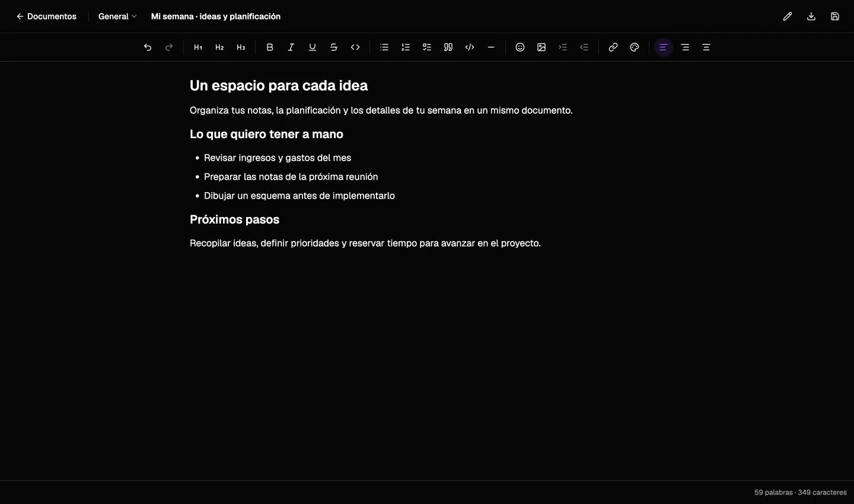Toggle italic formatting
Screen dimensions: 854x504
coord(291,47)
